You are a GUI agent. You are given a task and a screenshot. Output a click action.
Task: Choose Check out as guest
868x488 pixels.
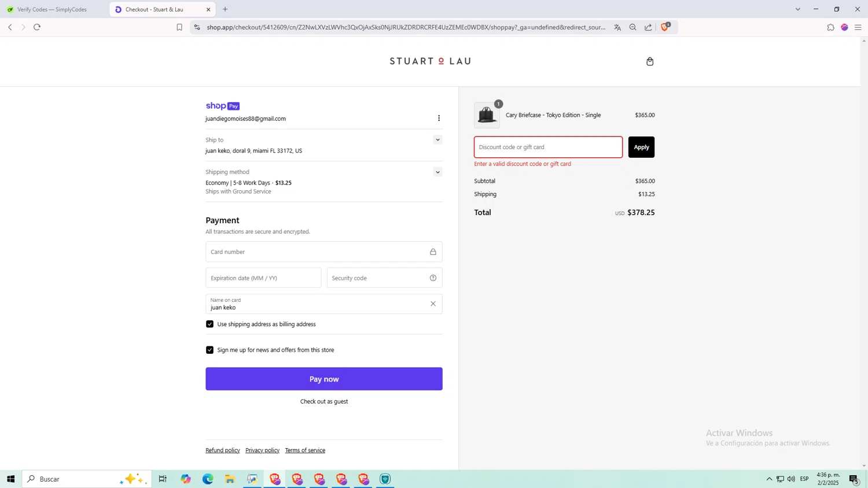[x=324, y=401]
